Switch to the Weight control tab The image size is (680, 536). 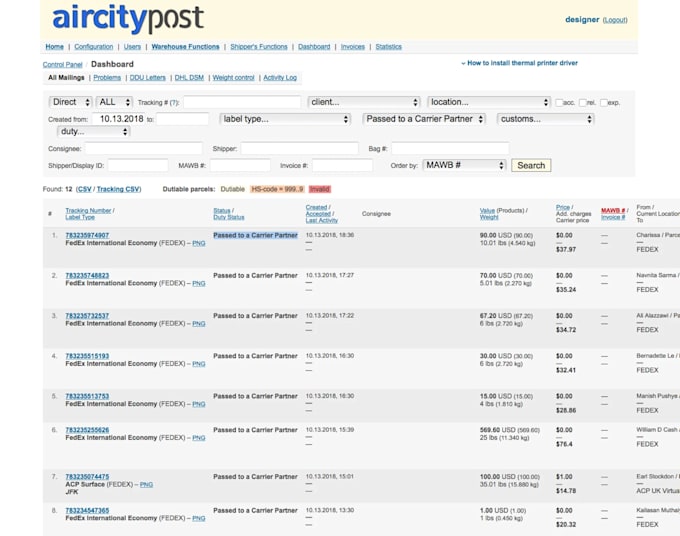click(233, 78)
